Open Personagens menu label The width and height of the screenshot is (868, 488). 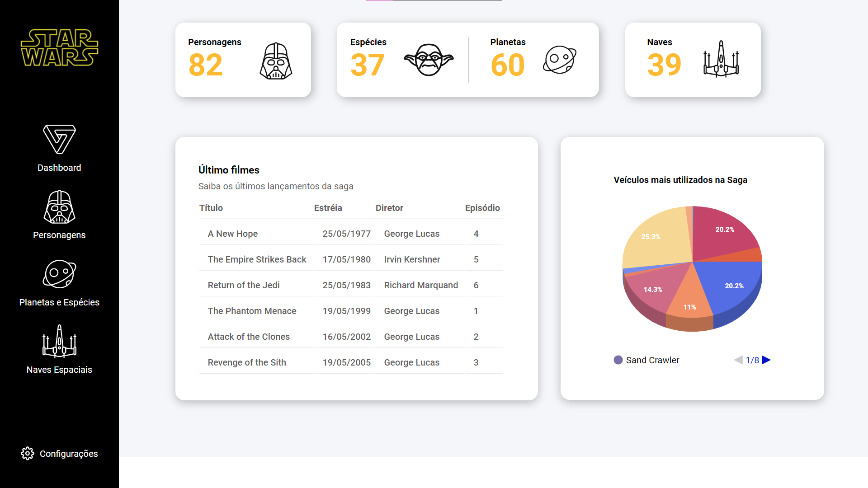tap(59, 235)
